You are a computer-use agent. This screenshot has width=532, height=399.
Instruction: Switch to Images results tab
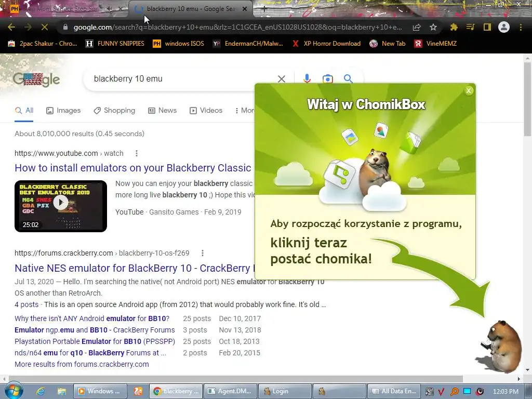(x=63, y=111)
